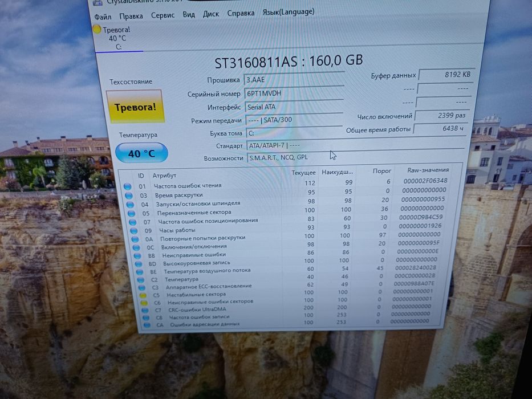Click the 40 °C temperature button
532x399 pixels.
pyautogui.click(x=141, y=153)
